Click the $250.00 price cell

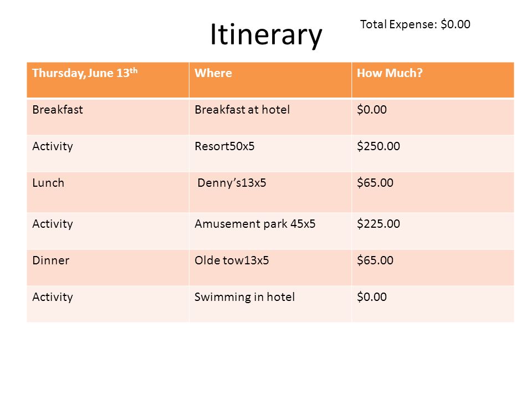(433, 154)
